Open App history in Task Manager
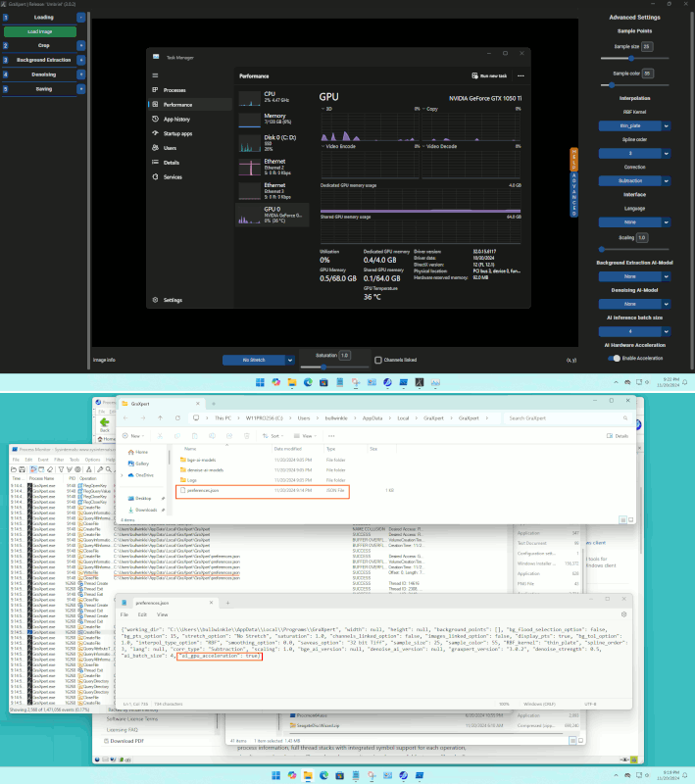695x784 pixels. tap(176, 119)
